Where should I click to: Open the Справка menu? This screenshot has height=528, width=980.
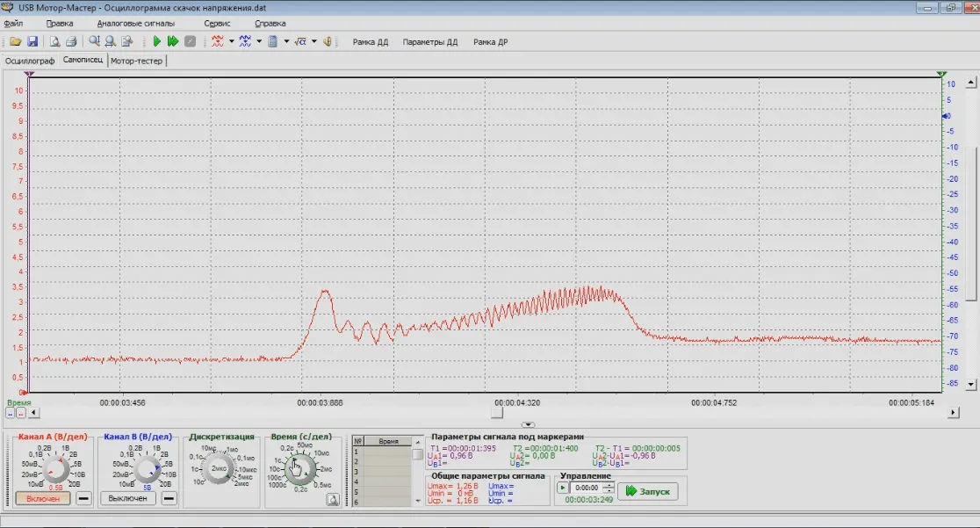click(x=270, y=23)
